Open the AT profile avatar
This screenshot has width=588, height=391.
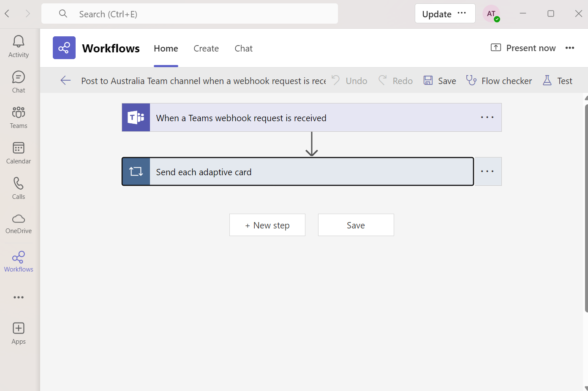(x=491, y=14)
